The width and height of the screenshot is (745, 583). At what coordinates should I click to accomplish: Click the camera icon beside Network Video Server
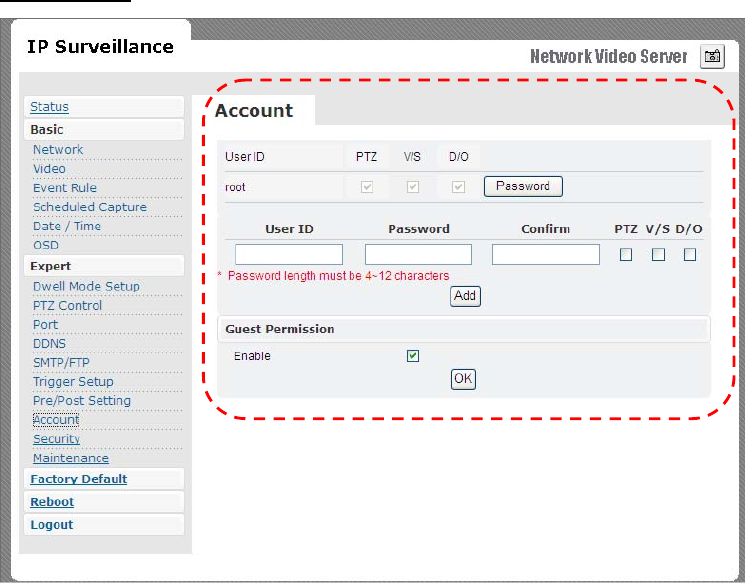tap(712, 57)
